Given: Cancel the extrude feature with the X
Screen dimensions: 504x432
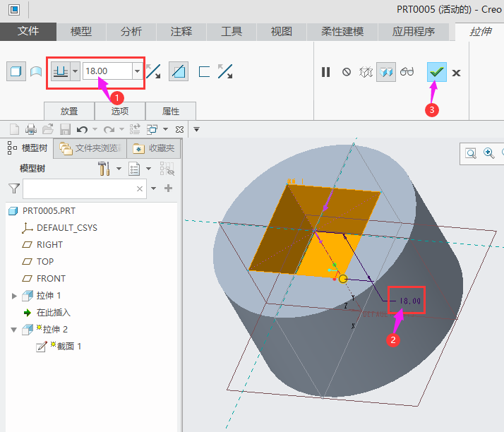Looking at the screenshot, I should coord(457,73).
